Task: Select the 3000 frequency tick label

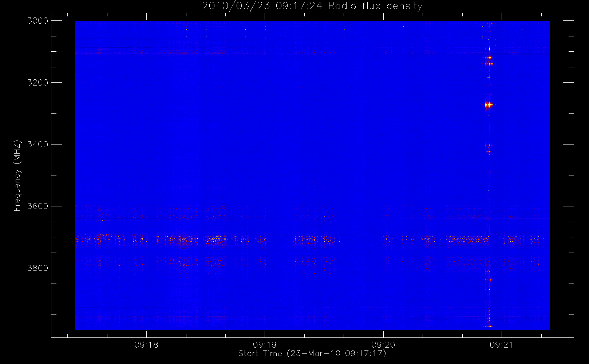Action: (x=38, y=21)
